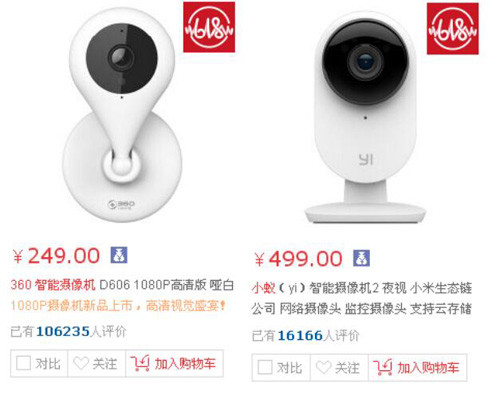Screen dimensions: 500x411
Task: Click the ¥249.00 price
Action: pyautogui.click(x=56, y=256)
